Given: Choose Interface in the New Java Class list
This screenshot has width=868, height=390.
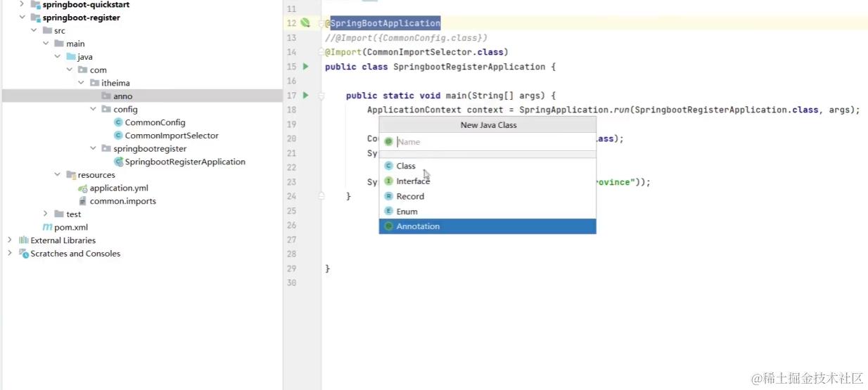Looking at the screenshot, I should [413, 181].
